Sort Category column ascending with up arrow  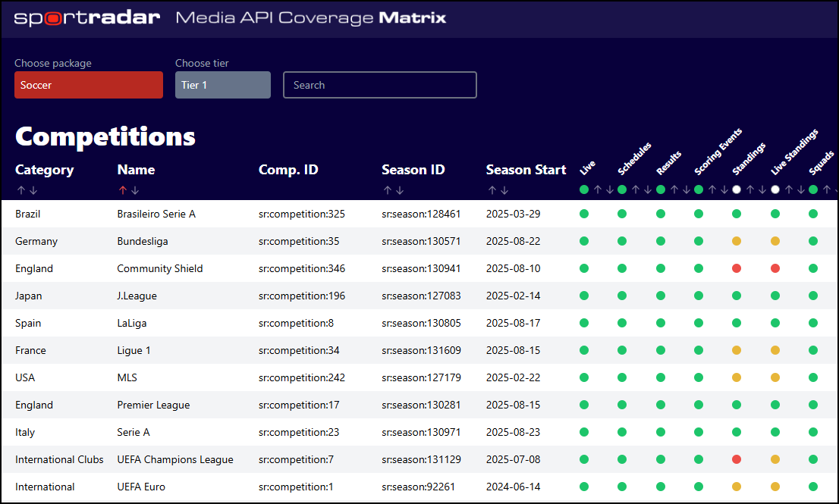click(21, 190)
